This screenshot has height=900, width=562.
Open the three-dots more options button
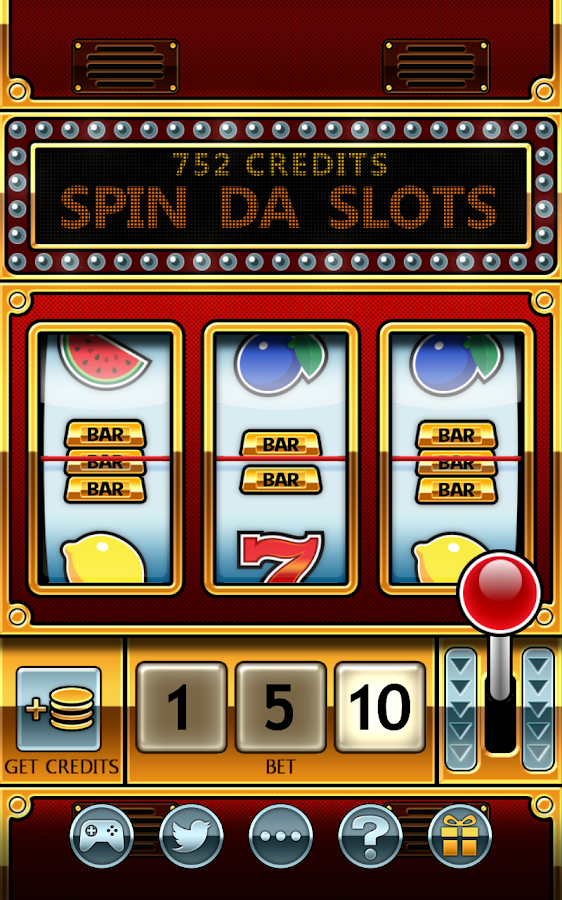click(x=281, y=835)
